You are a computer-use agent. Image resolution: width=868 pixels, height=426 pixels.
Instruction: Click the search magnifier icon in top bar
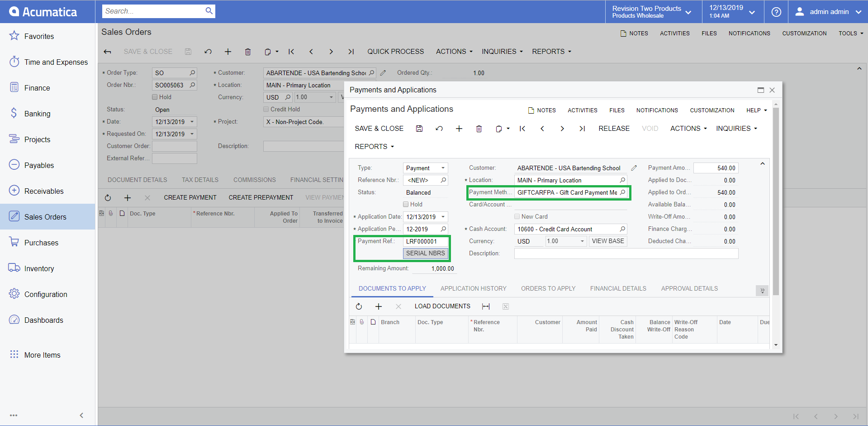(209, 11)
